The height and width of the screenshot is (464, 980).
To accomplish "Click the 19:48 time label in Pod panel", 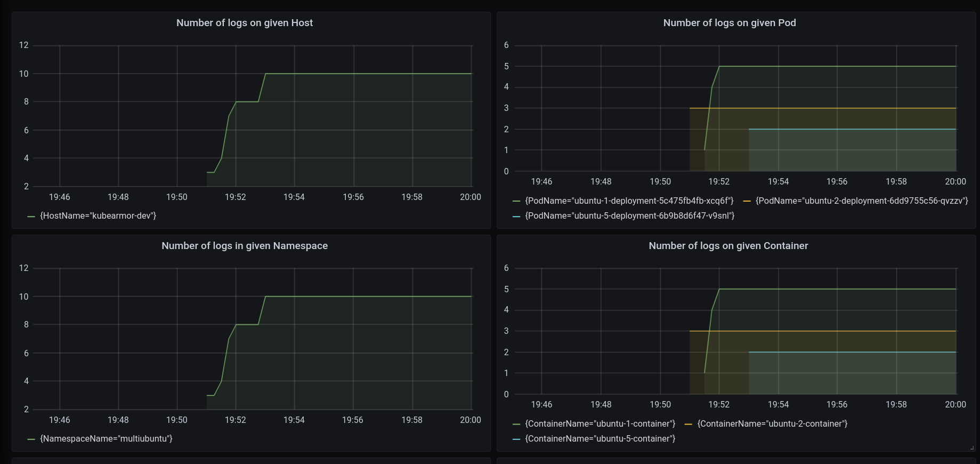I will tap(601, 182).
